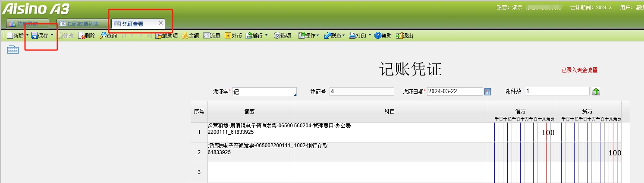Open 查询 (Query) search tool
The height and width of the screenshot is (183, 644).
(108, 36)
